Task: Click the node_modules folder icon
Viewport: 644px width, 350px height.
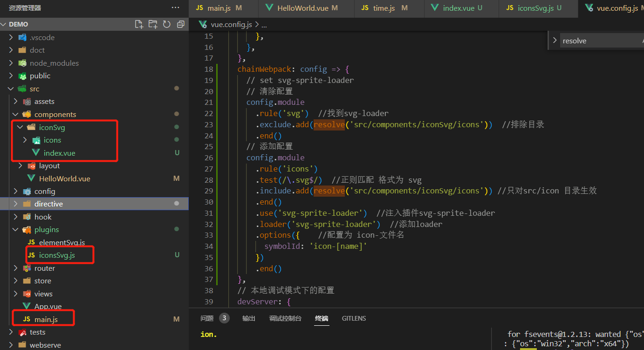Action: tap(22, 63)
